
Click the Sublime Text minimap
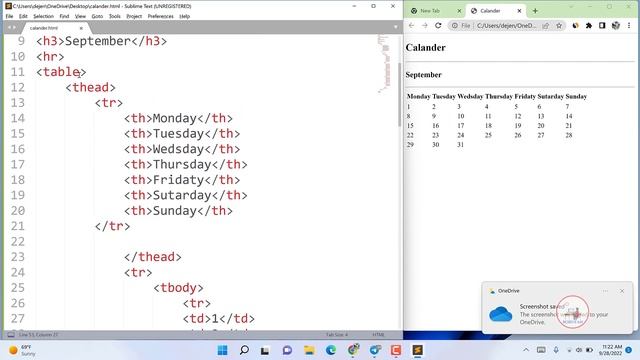coord(385,63)
